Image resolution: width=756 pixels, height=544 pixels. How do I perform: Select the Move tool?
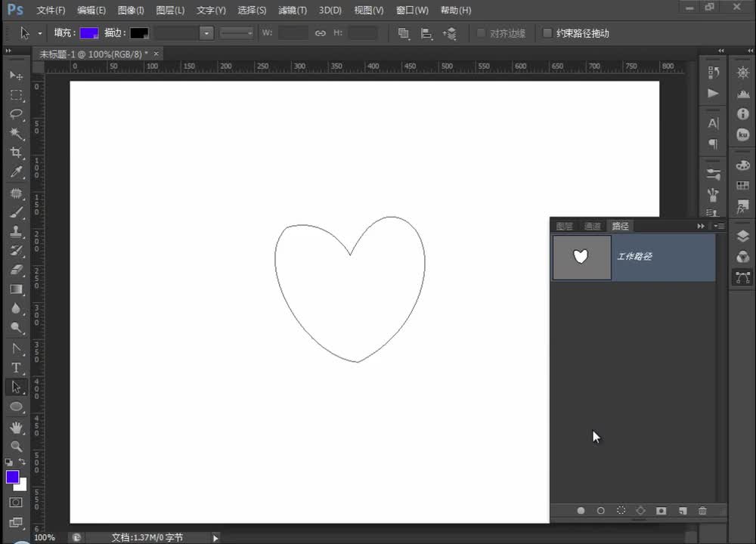click(x=16, y=76)
